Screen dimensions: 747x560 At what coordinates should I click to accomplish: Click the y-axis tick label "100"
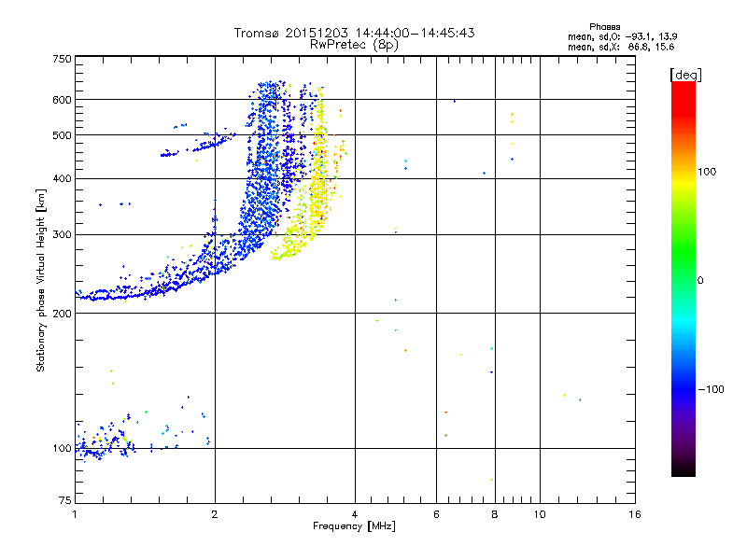coord(62,449)
